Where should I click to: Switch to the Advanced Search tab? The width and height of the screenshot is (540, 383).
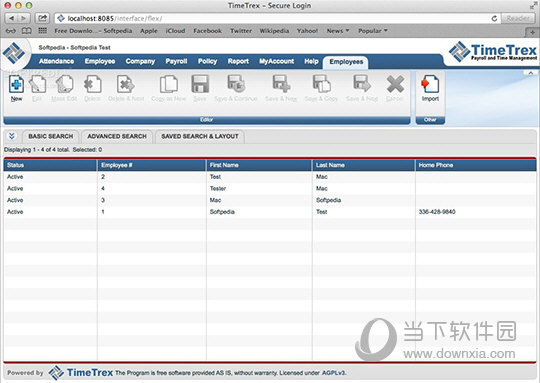(117, 136)
